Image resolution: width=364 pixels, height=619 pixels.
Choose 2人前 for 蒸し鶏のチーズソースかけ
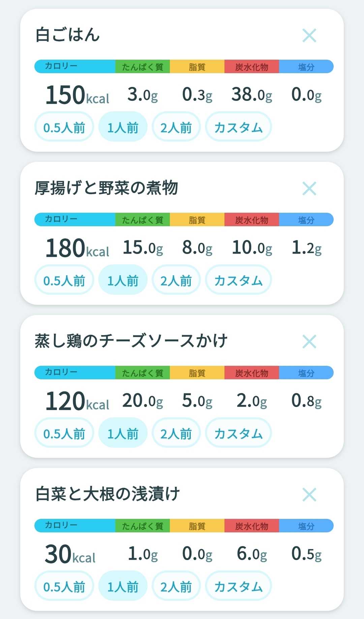(176, 433)
